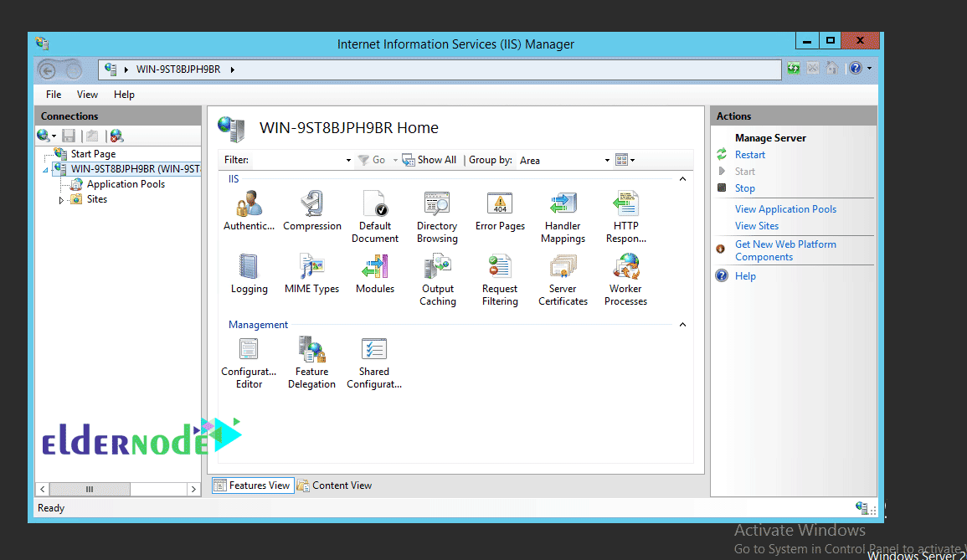Switch to Features View tab
The width and height of the screenshot is (967, 560).
252,486
